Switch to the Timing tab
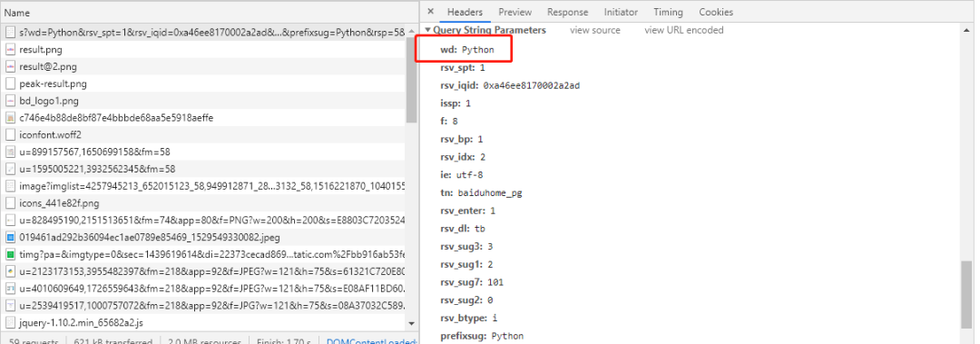 (x=668, y=12)
